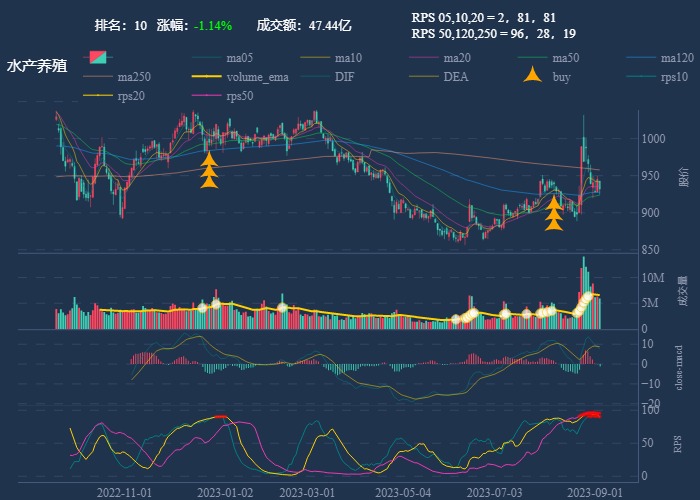Screen dimensions: 700x500
Task: Click the 水产养殖 chart title
Action: [37, 66]
